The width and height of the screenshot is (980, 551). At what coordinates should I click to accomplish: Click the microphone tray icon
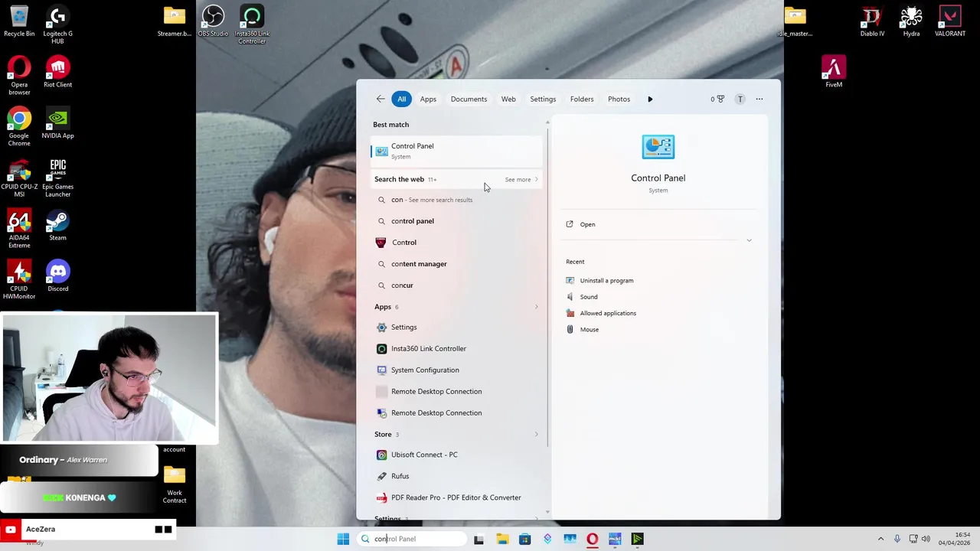[x=897, y=539]
